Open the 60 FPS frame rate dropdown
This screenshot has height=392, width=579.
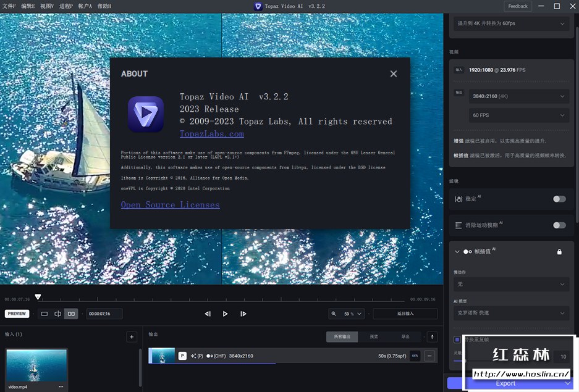click(x=518, y=115)
